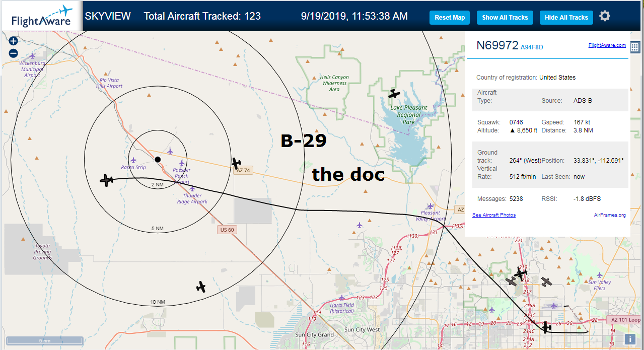This screenshot has width=644, height=350.
Task: Click the RSSI value -1.8 dBFS
Action: 587,199
